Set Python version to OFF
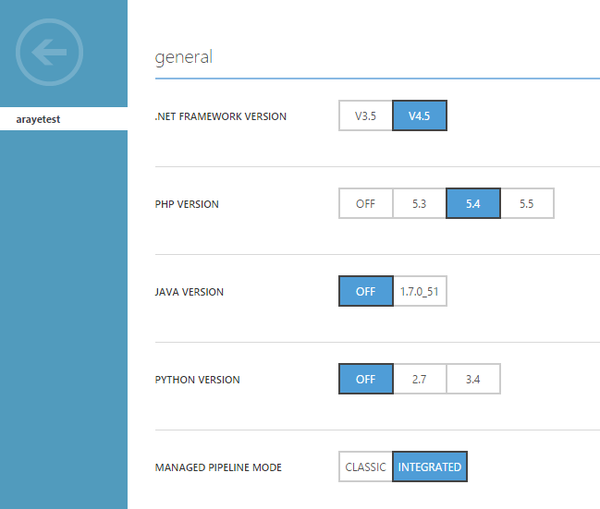This screenshot has width=600, height=509. [365, 380]
